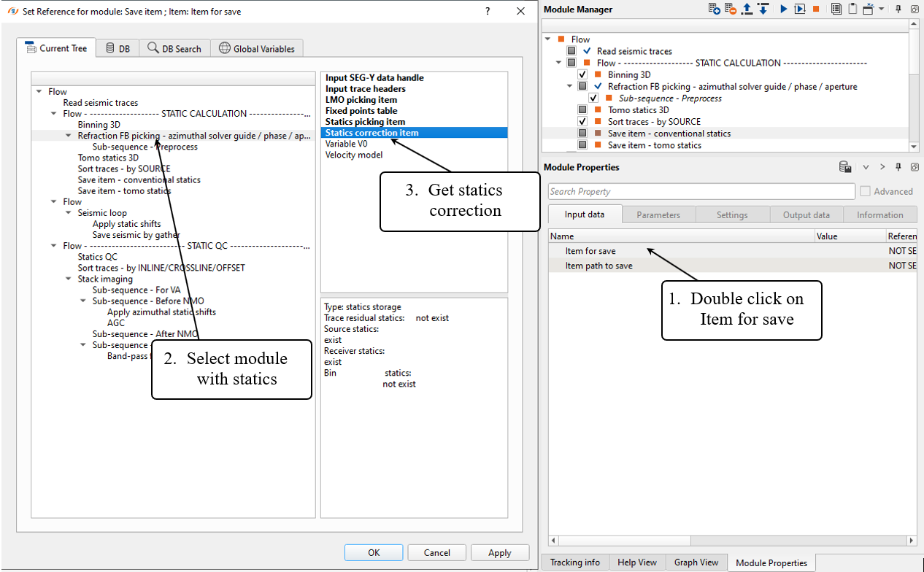Collapse Refraction FB picking node in Current Tree
This screenshot has height=572, width=924.
click(69, 136)
